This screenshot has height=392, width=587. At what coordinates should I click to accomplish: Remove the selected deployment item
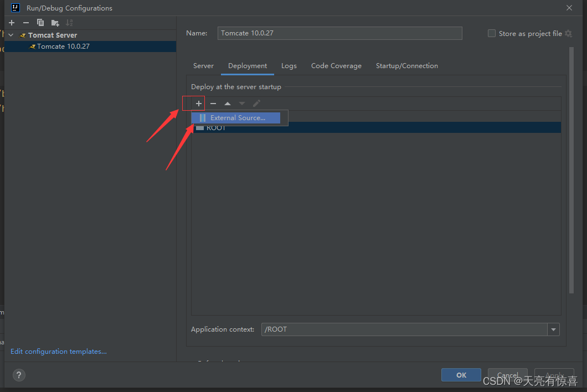213,104
